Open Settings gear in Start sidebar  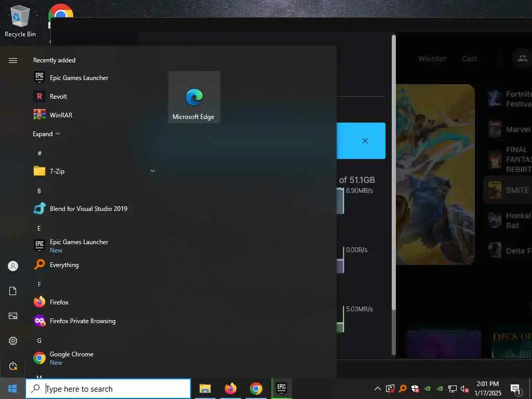(x=13, y=341)
